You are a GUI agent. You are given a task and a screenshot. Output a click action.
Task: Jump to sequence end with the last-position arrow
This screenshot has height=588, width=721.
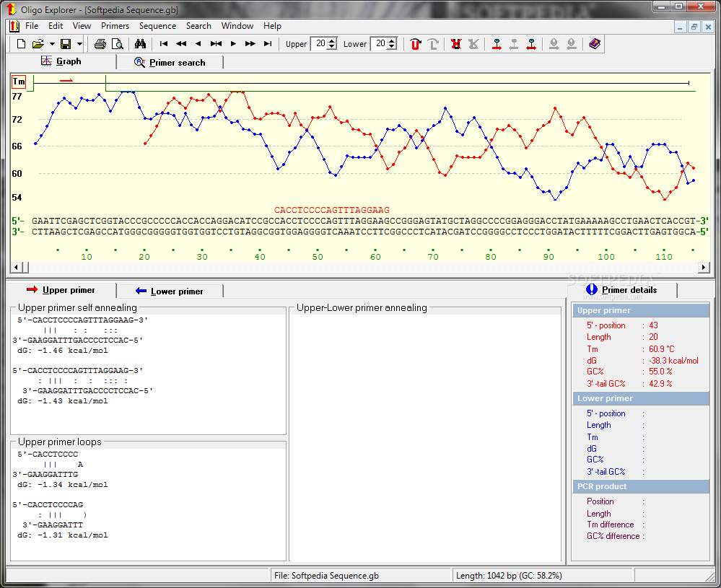tap(268, 44)
